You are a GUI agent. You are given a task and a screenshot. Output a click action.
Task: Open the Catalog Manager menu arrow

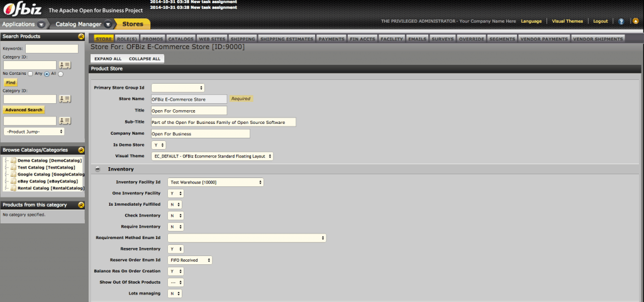[108, 25]
